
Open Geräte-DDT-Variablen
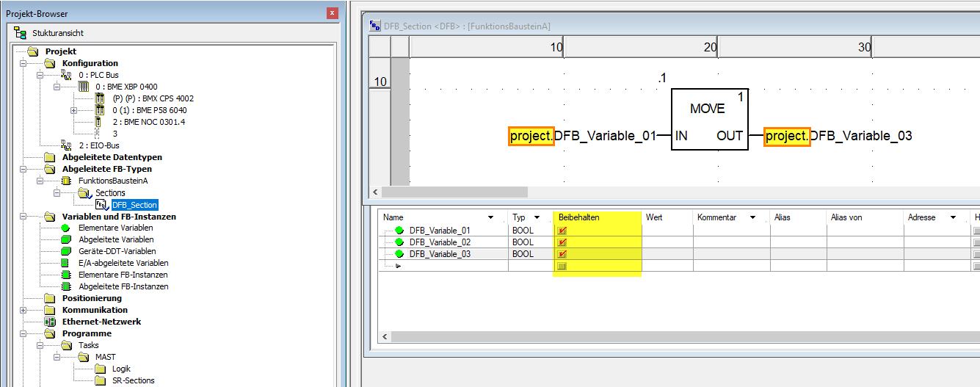(116, 251)
